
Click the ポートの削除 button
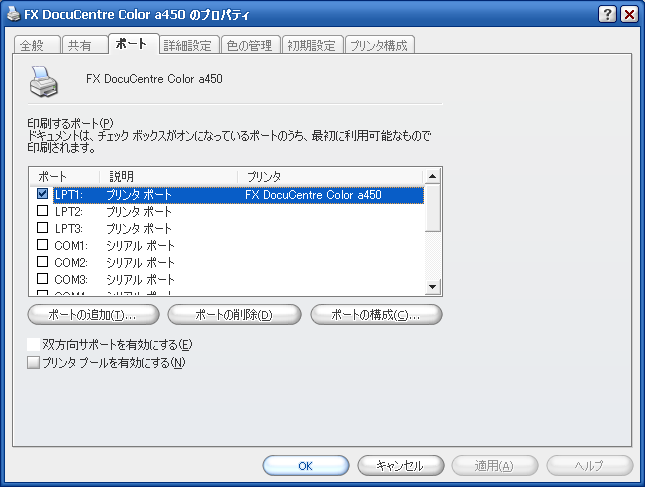(x=234, y=315)
